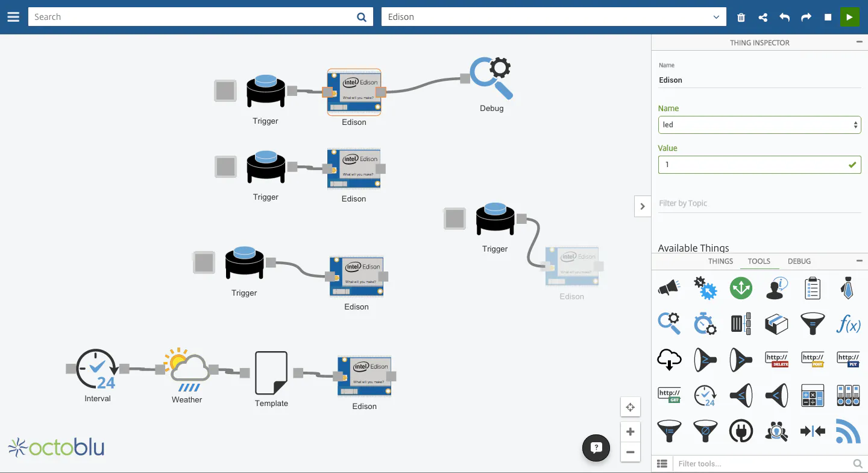
Task: Select the Edison node wired to Template
Action: click(365, 376)
